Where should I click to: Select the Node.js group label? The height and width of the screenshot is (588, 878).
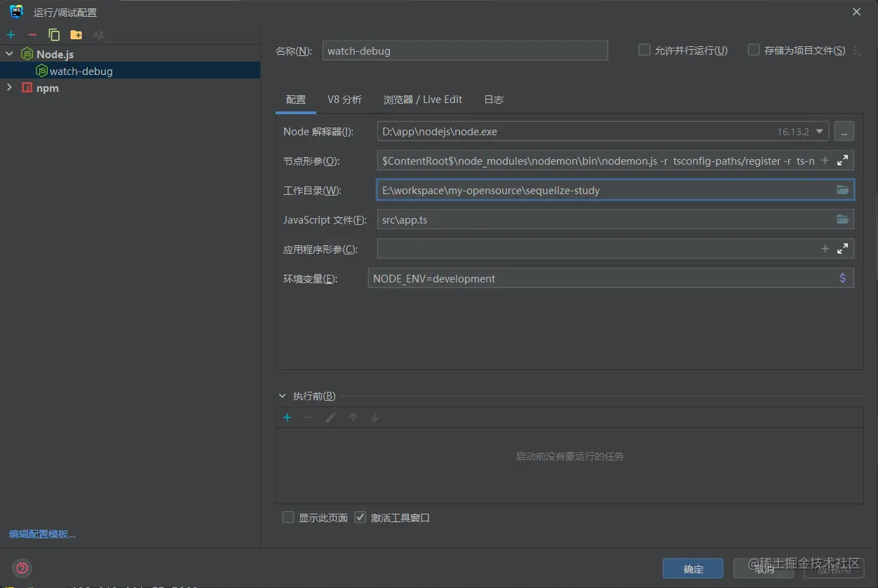click(55, 54)
